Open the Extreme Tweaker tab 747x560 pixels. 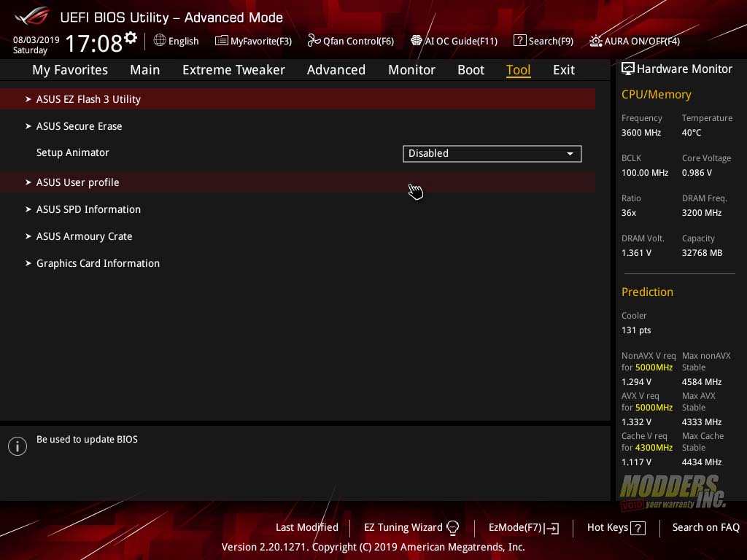[x=233, y=70]
